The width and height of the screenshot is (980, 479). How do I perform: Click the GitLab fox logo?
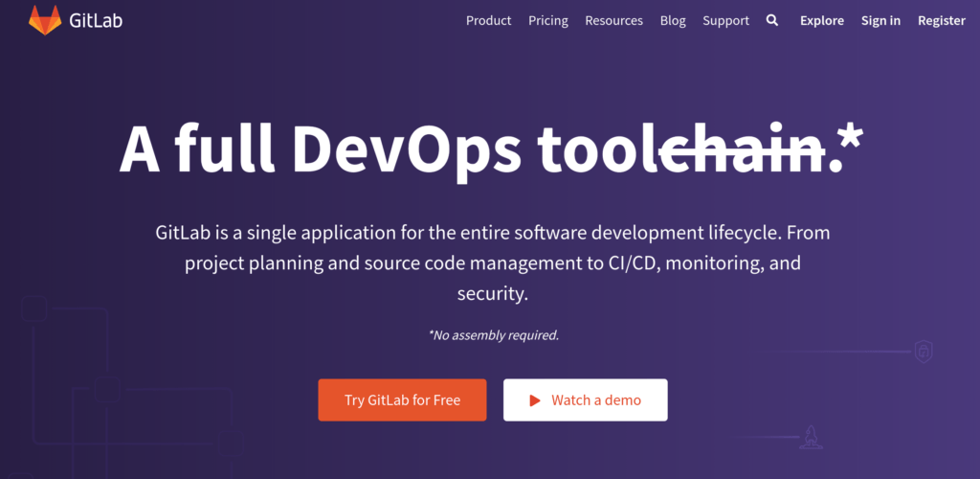pyautogui.click(x=45, y=20)
